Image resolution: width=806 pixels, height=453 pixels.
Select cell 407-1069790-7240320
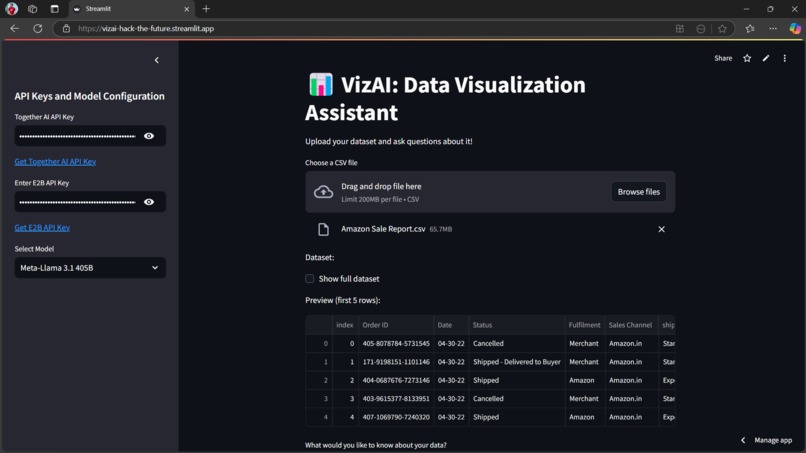pyautogui.click(x=396, y=417)
